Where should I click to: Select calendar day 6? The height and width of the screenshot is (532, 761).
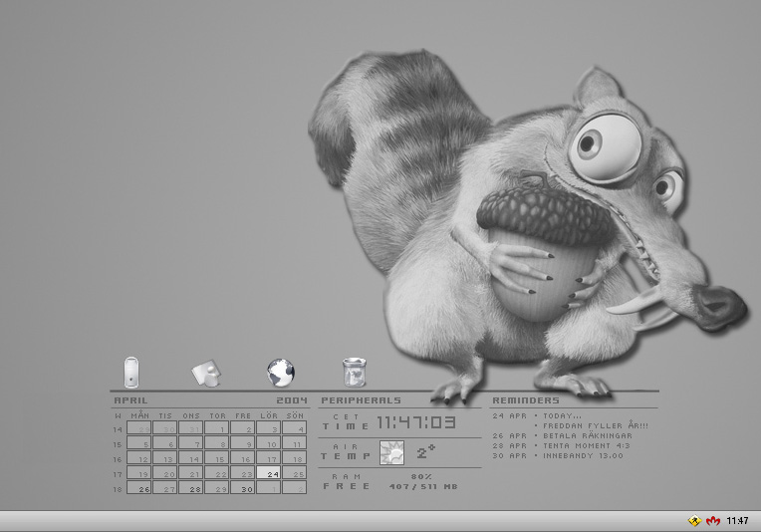coord(165,442)
